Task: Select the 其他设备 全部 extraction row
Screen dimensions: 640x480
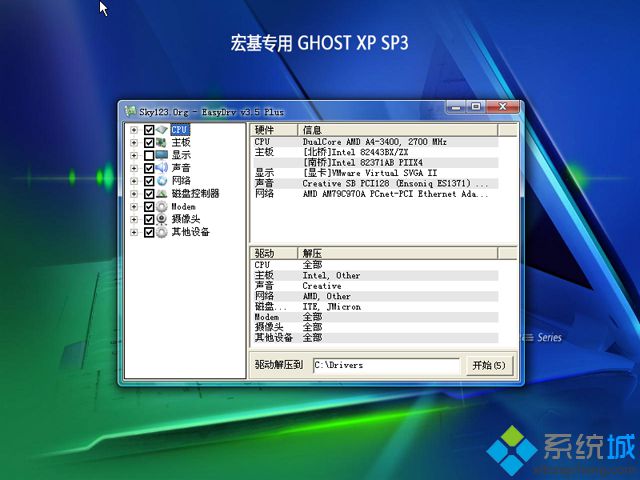Action: [x=374, y=338]
